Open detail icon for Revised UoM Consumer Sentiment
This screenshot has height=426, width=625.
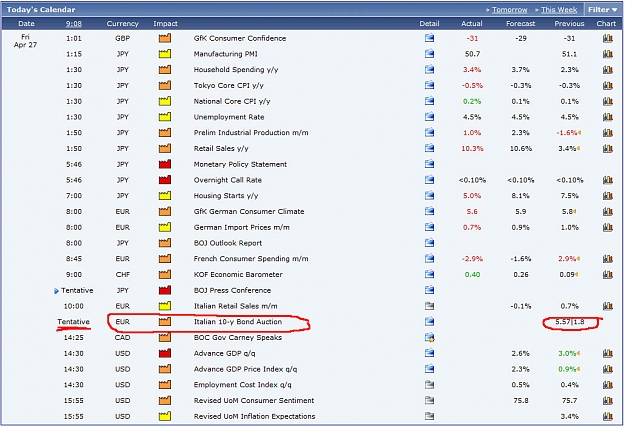point(429,400)
